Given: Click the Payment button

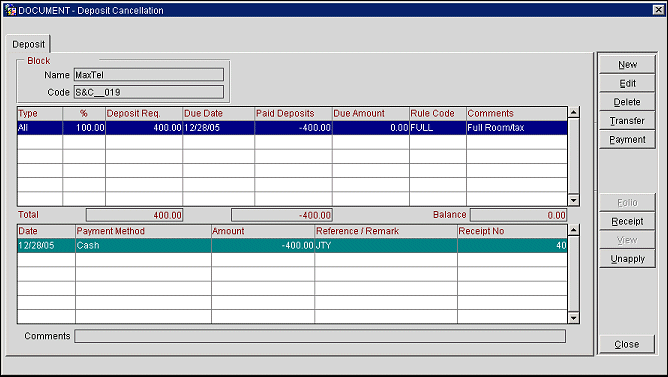Looking at the screenshot, I should [627, 140].
